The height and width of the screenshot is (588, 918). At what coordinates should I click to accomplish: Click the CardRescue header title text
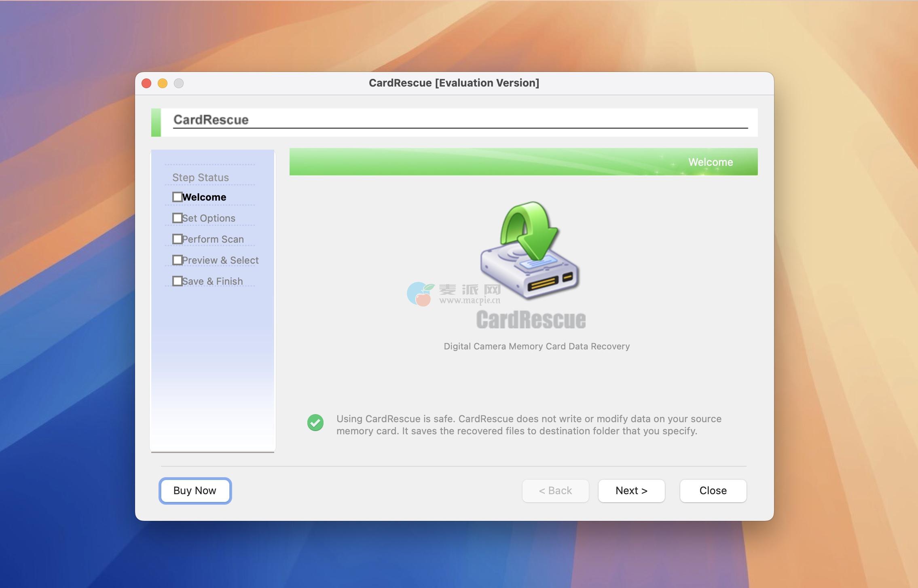click(211, 120)
